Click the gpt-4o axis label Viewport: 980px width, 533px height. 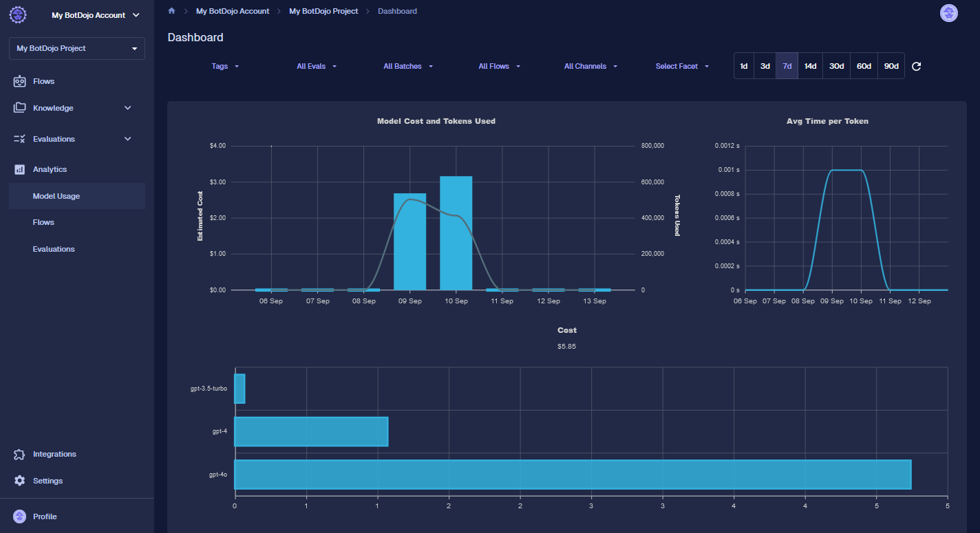click(218, 475)
